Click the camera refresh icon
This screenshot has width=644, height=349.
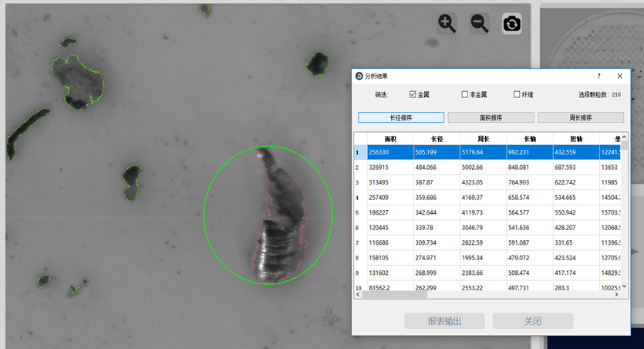click(x=511, y=24)
